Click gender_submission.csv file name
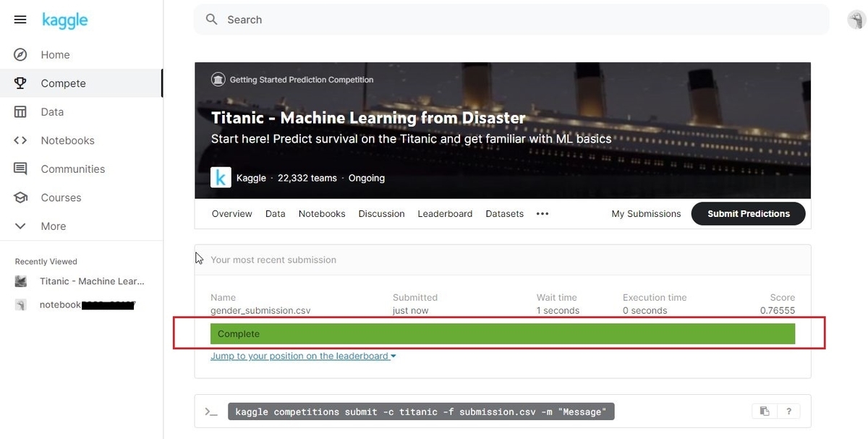 [x=260, y=310]
